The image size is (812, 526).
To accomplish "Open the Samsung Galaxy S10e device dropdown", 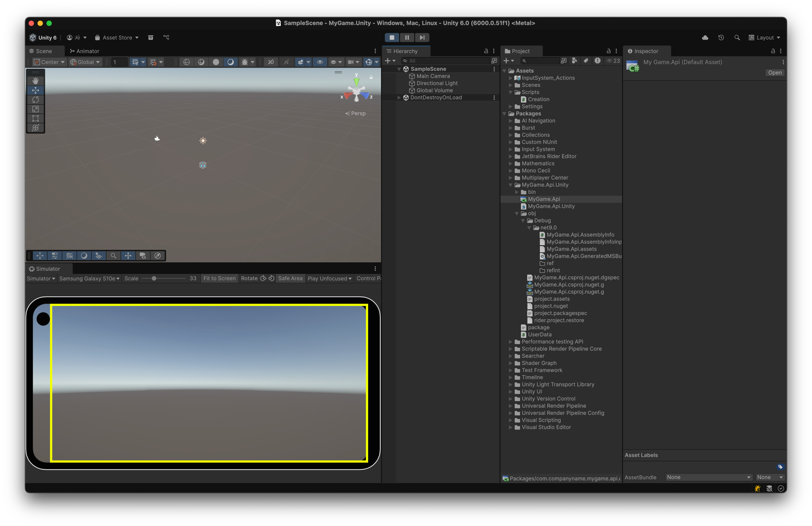I will pos(89,279).
